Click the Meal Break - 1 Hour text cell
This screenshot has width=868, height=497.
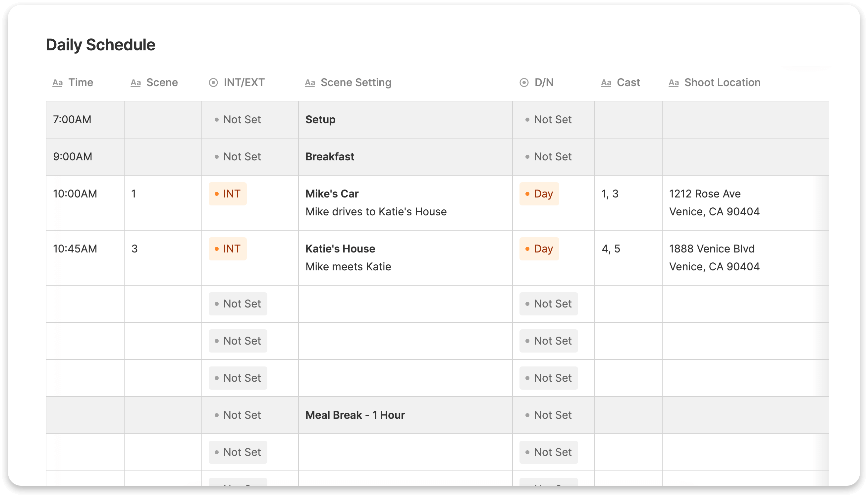[355, 414]
